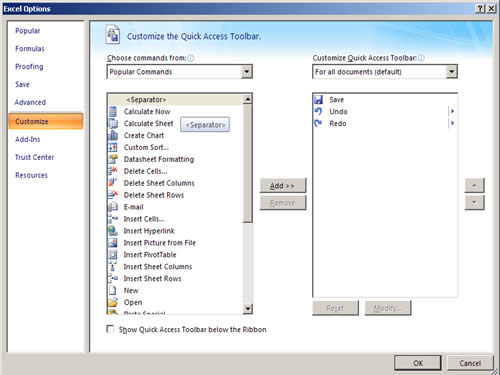
Task: Click the Add >> button
Action: pyautogui.click(x=283, y=186)
